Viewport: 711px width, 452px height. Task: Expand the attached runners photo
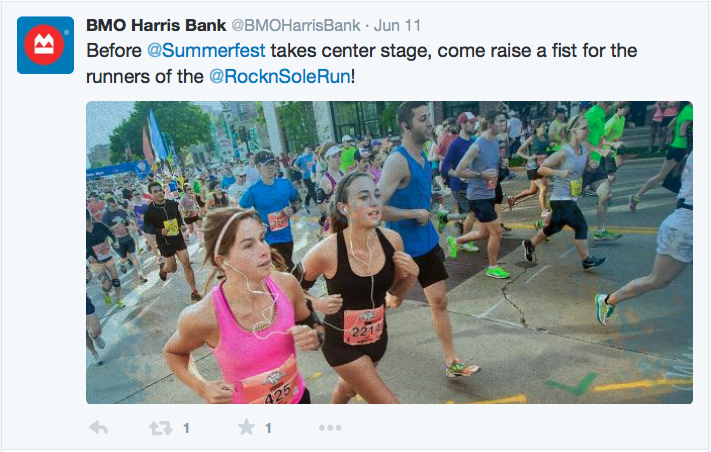coord(390,252)
